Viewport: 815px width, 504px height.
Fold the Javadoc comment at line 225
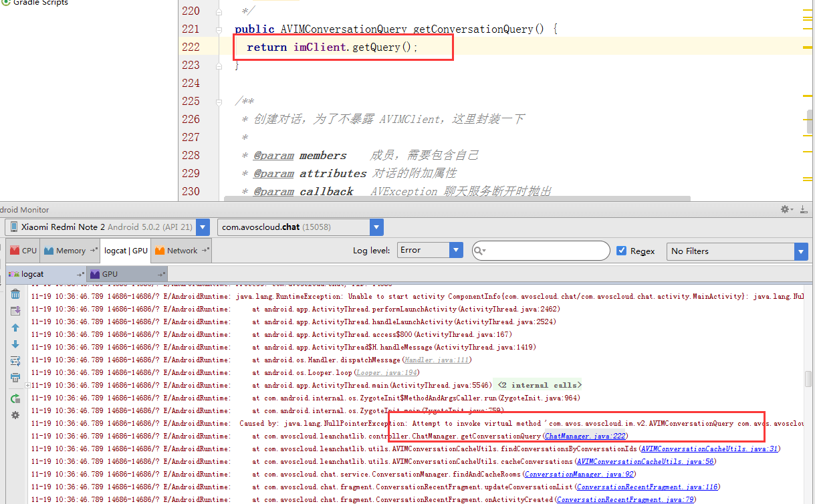point(219,102)
